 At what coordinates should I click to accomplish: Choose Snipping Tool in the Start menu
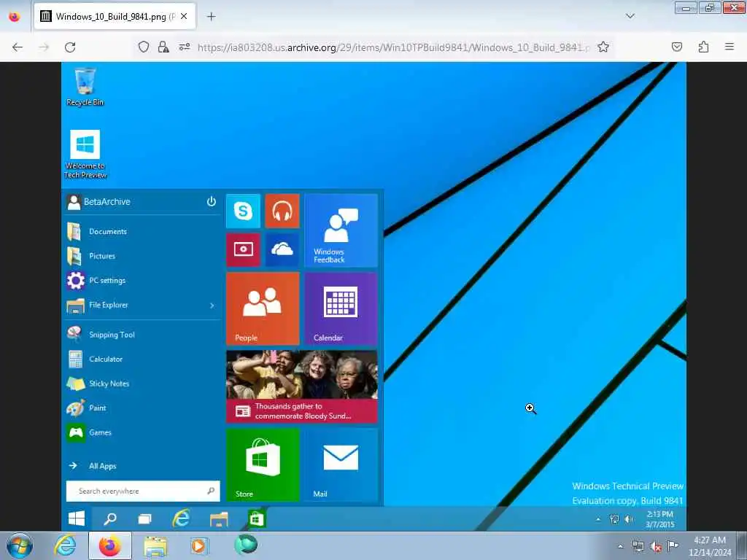[142, 335]
